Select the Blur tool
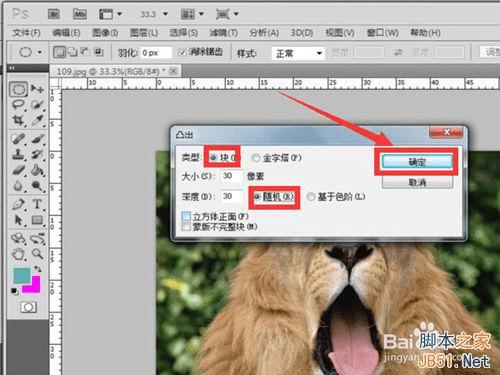The image size is (500, 375). [18, 186]
